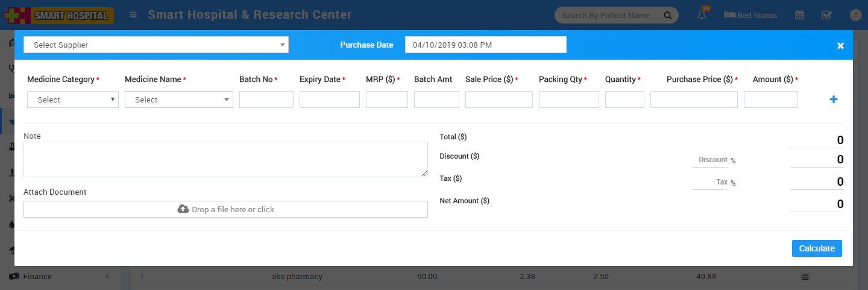Open the task checklist icon in header
This screenshot has height=290, width=868.
click(x=827, y=15)
